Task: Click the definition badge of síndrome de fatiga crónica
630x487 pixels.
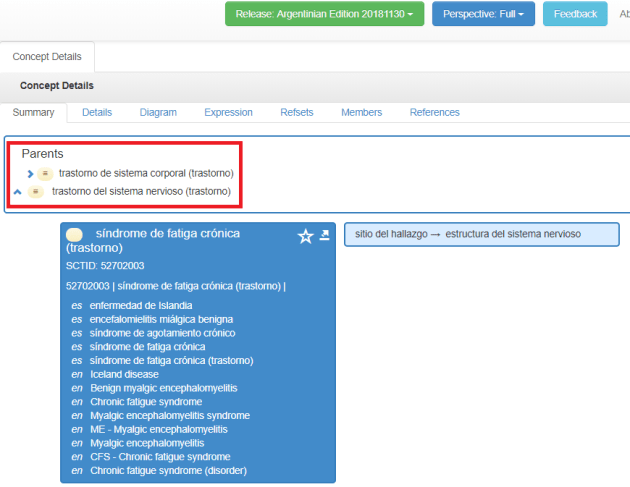Action: point(73,234)
